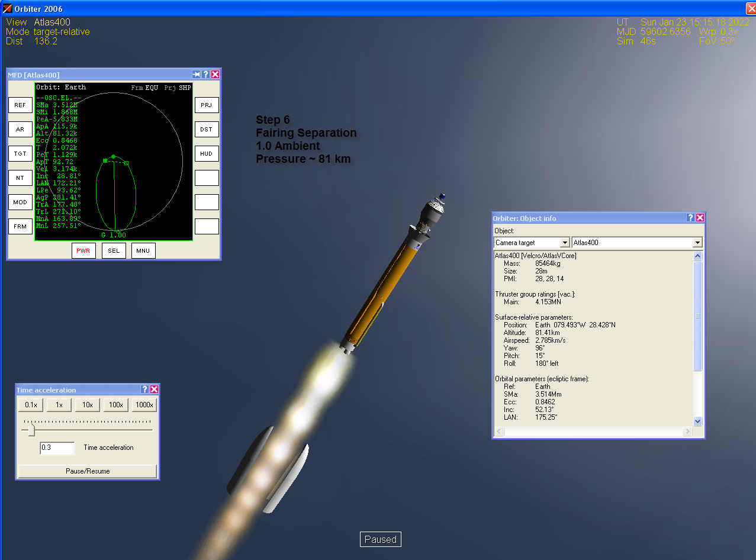Screen dimensions: 756x560
Task: Open help in the Object info window
Action: [690, 218]
